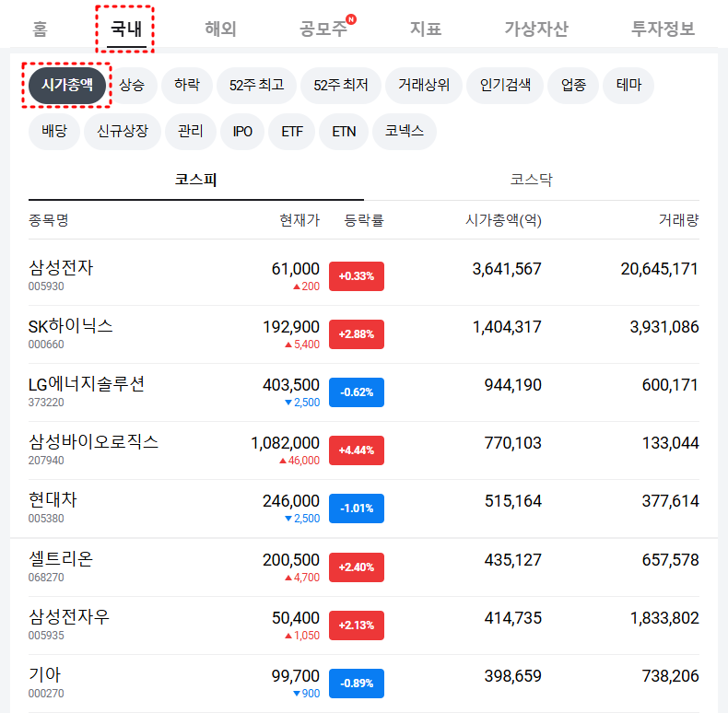Screen dimensions: 728x713
Task: Click the stock code 068270
Action: coord(46,578)
